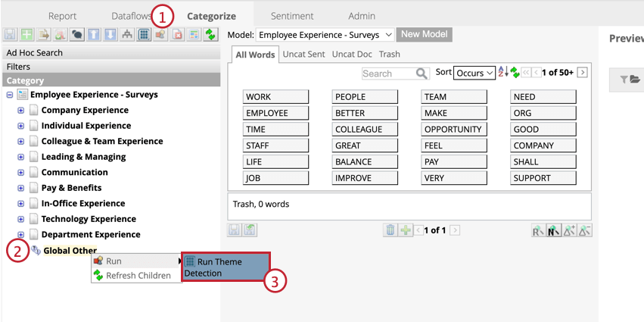Open the Sort Occurs dropdown

[474, 73]
